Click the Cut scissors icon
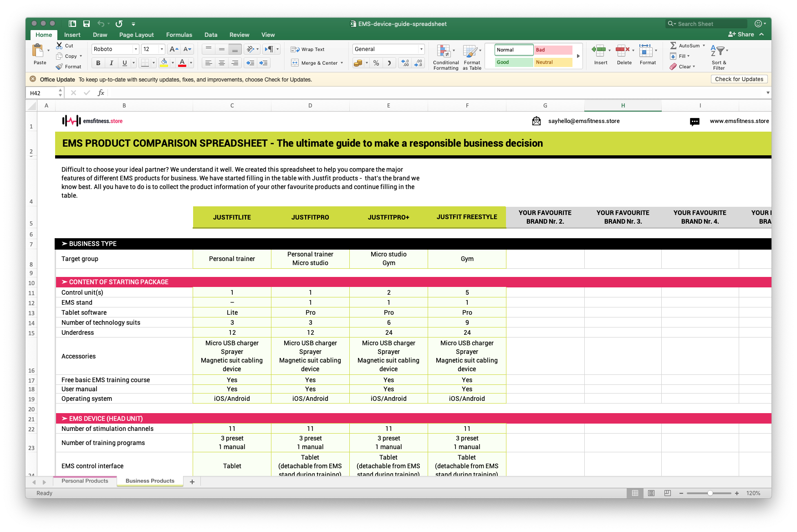Screen dimensions: 797x532 click(59, 46)
